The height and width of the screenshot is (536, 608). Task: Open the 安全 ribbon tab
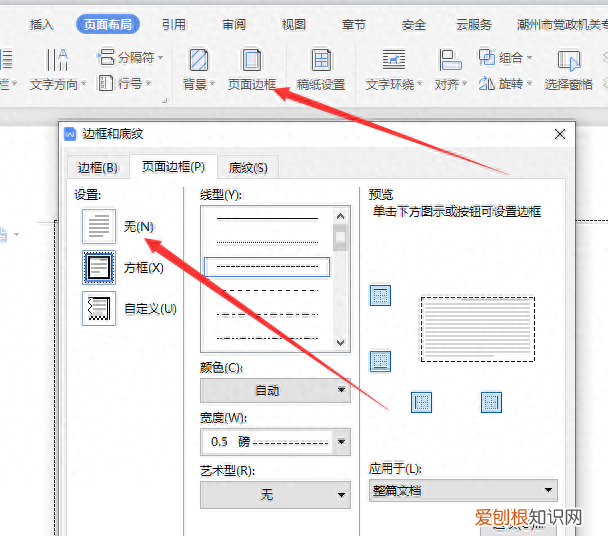tap(414, 25)
